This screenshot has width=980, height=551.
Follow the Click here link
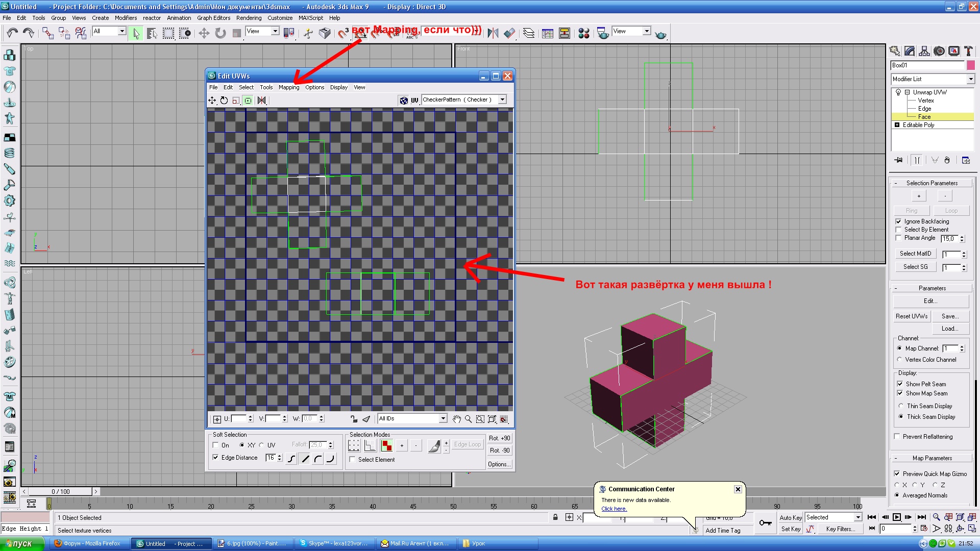tap(614, 509)
